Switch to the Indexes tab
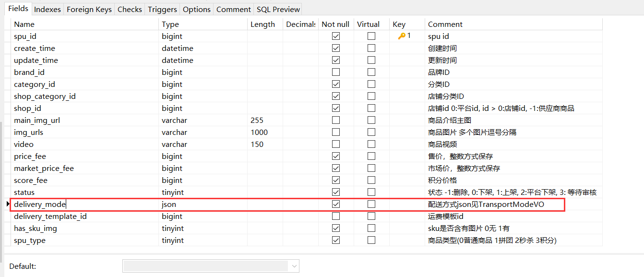Viewport: 644px width, 277px height. tap(47, 9)
